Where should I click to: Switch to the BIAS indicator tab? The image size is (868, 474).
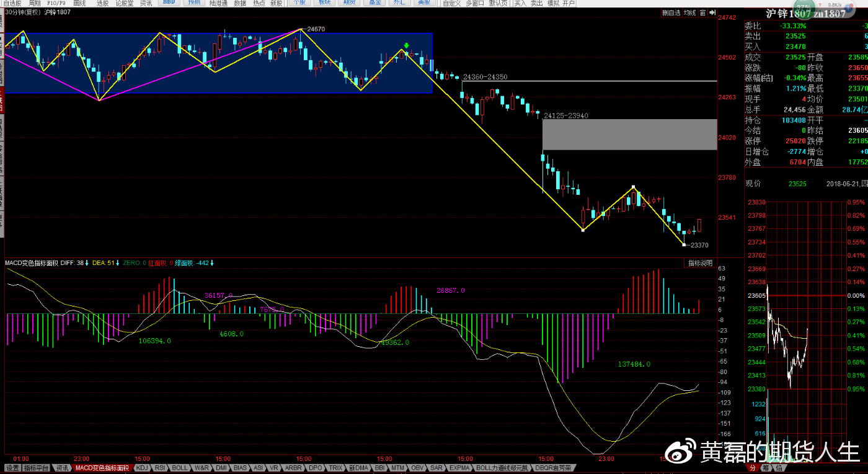pos(240,468)
